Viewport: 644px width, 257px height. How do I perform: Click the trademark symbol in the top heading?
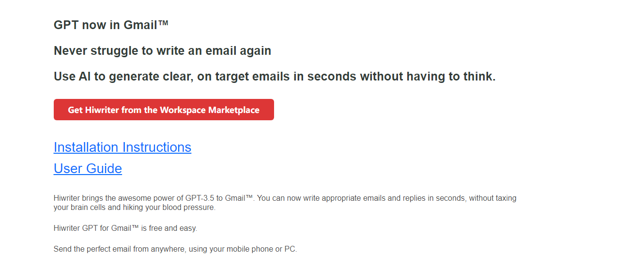click(163, 23)
